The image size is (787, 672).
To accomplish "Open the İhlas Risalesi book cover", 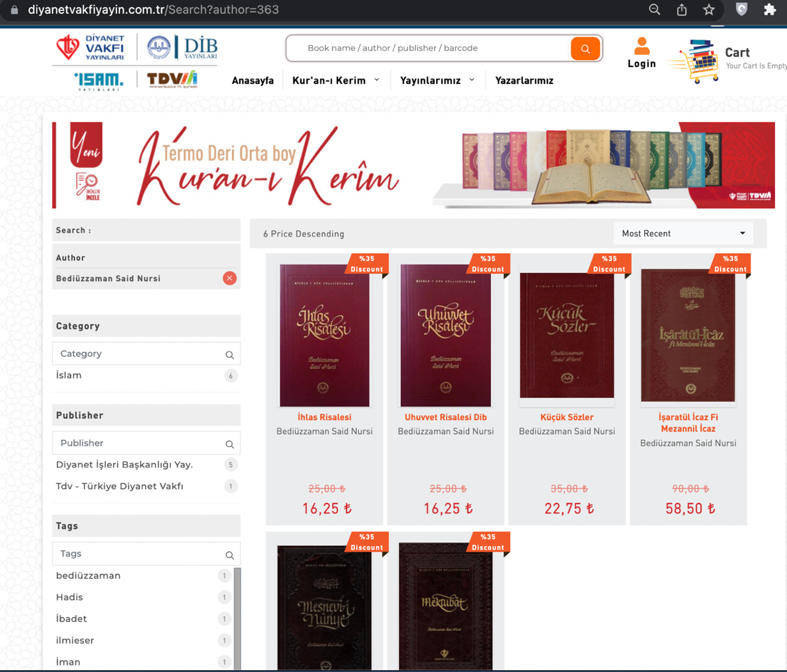I will click(x=324, y=335).
